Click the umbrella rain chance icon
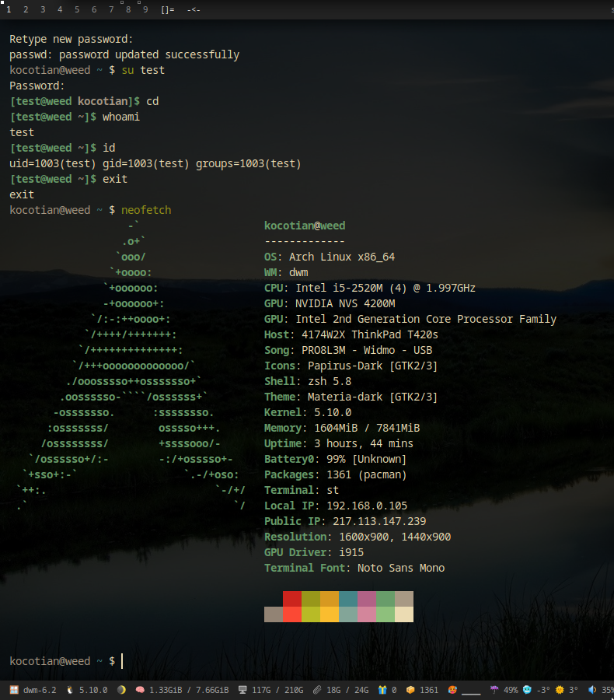 tap(494, 690)
